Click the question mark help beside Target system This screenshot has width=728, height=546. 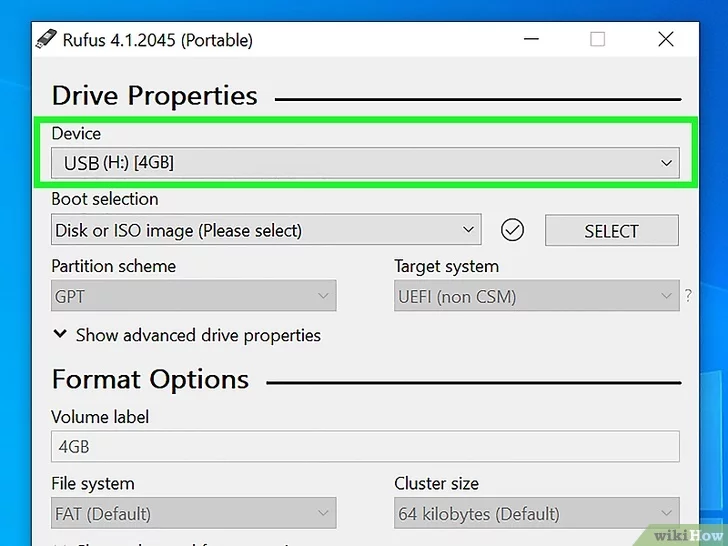(688, 295)
